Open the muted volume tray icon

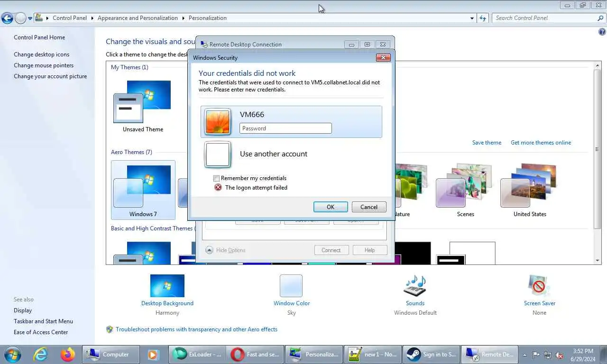559,355
